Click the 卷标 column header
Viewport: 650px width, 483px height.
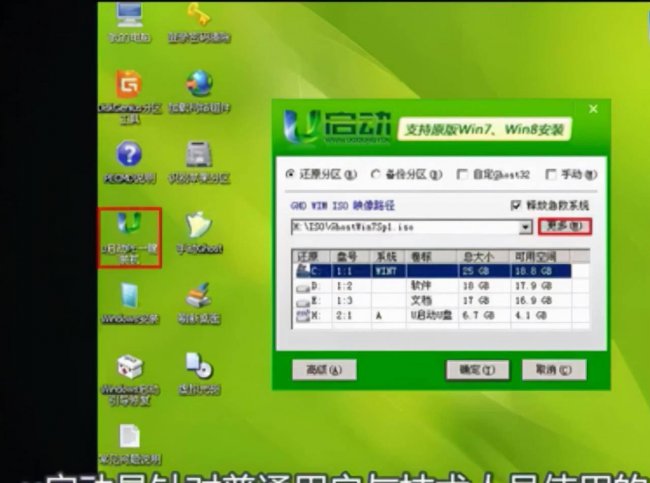pyautogui.click(x=432, y=257)
